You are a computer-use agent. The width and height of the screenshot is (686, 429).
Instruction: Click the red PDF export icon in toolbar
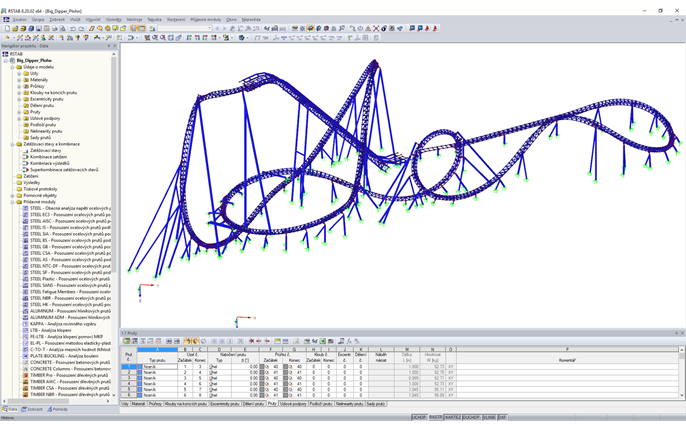coord(427,28)
